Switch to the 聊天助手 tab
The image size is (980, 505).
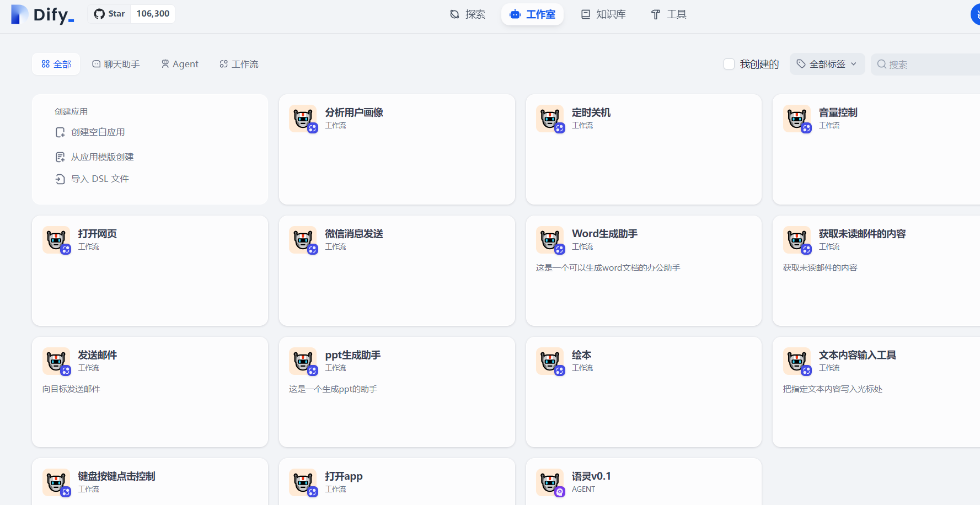(x=116, y=64)
